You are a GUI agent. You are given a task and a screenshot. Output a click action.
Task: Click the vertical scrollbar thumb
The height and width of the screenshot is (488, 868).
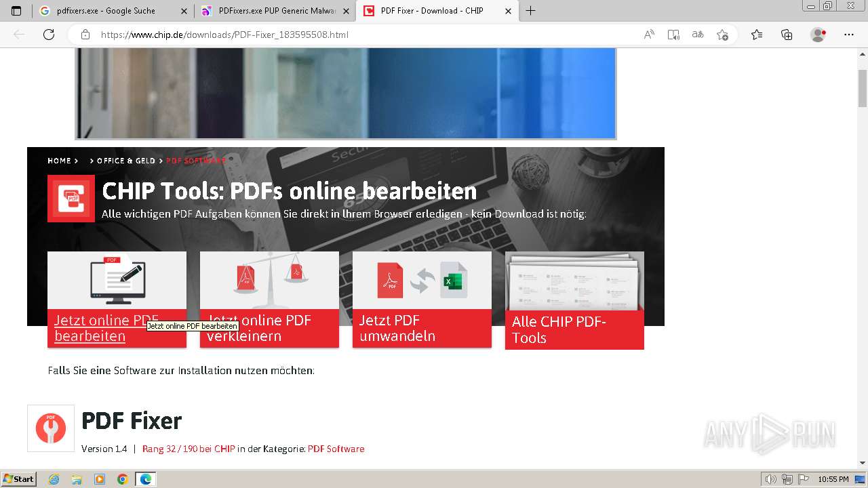[x=863, y=88]
